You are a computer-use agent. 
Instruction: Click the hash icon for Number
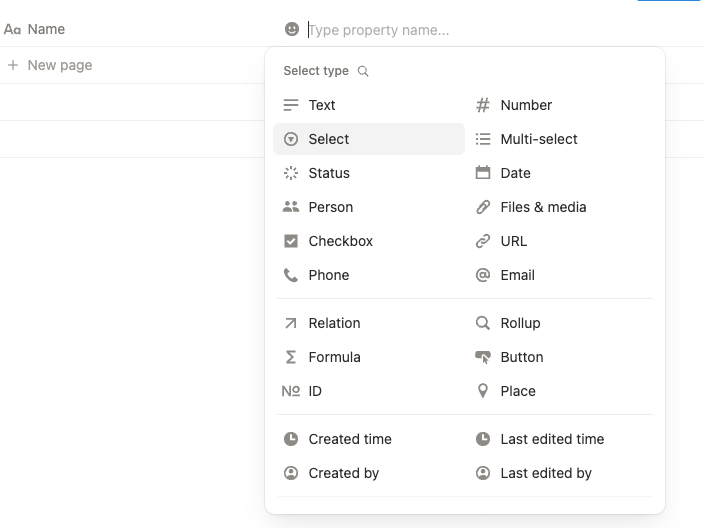point(483,105)
